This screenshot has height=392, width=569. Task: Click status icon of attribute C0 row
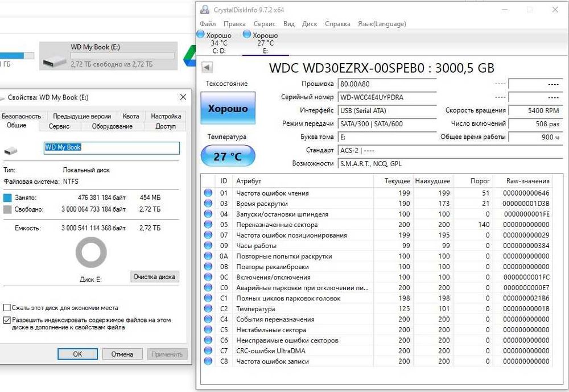click(x=208, y=287)
